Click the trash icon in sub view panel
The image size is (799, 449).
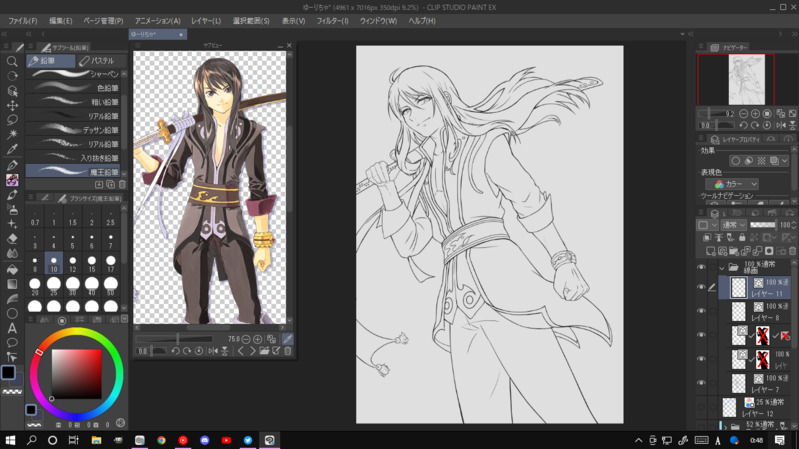(x=288, y=352)
